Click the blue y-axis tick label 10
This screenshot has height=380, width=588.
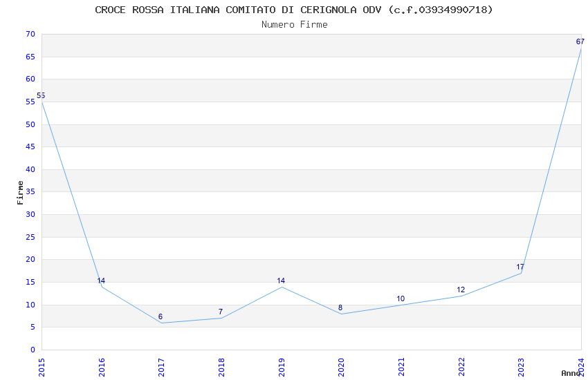pos(30,305)
